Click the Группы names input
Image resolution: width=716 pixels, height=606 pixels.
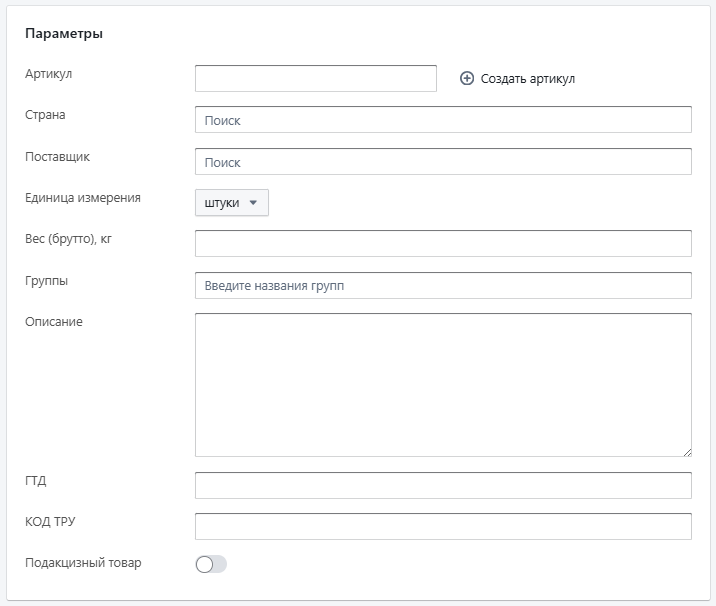pos(443,285)
